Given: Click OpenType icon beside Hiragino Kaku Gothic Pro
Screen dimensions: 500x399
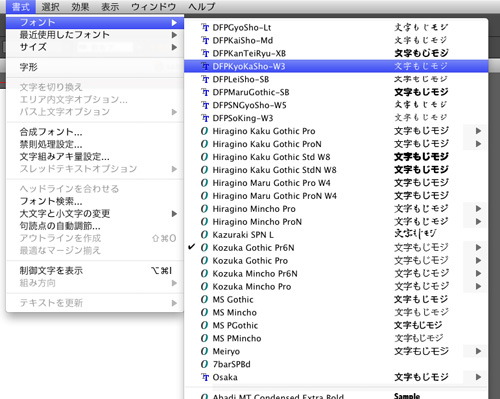Looking at the screenshot, I should tap(204, 131).
